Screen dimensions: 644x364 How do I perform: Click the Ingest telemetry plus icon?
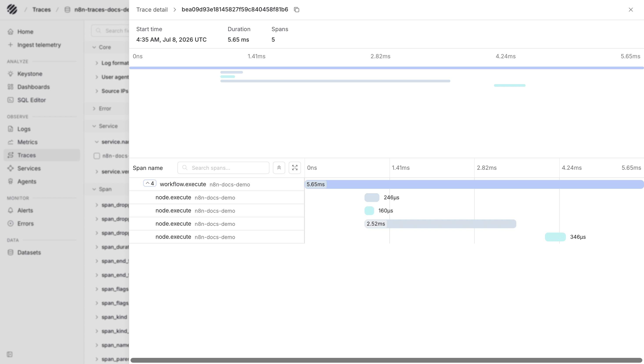pyautogui.click(x=11, y=45)
